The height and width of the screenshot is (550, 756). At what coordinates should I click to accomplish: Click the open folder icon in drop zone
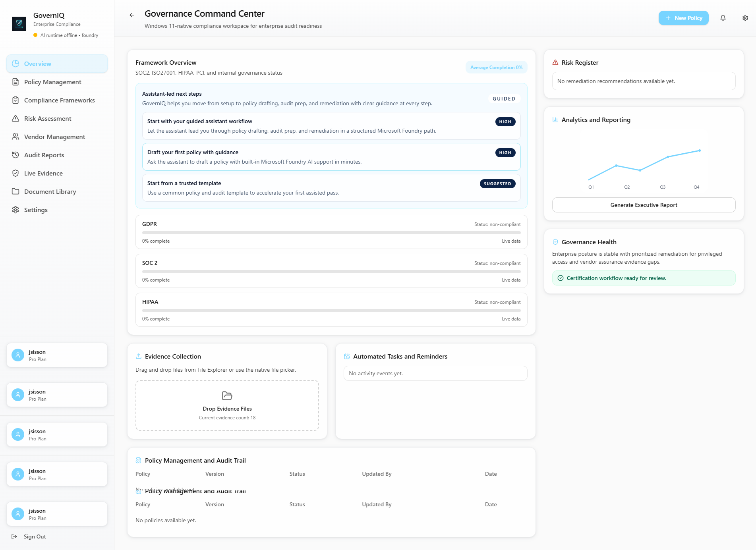(227, 396)
